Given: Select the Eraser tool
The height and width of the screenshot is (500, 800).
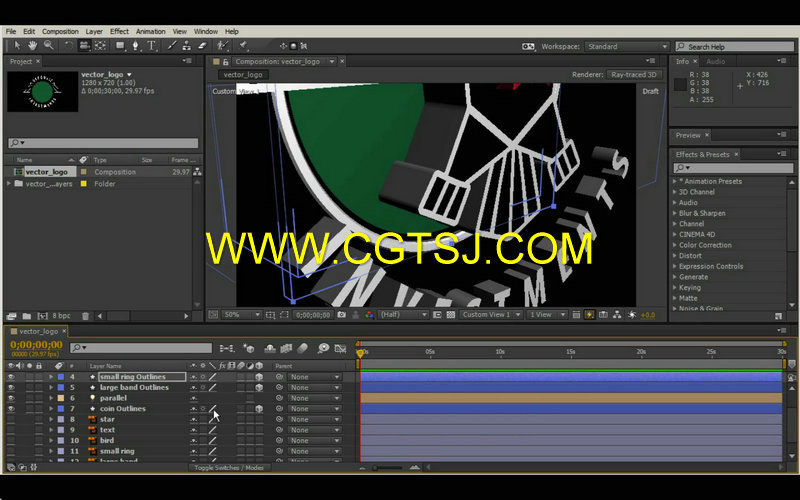Looking at the screenshot, I should (x=202, y=46).
